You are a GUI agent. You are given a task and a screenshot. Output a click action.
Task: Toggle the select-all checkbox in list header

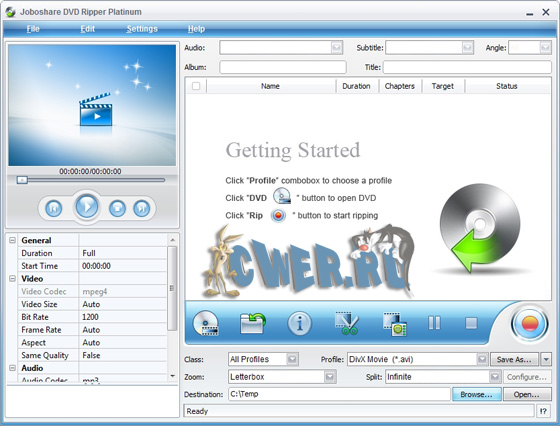click(x=196, y=86)
